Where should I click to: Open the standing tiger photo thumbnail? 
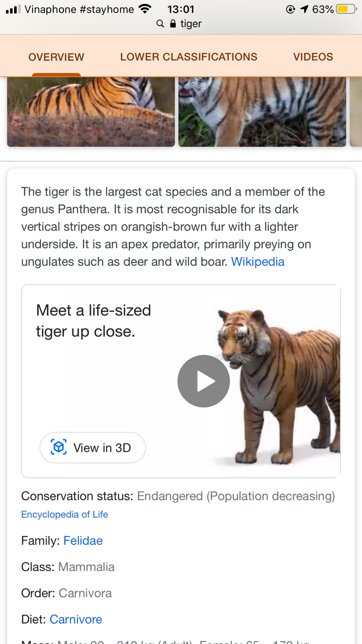(x=262, y=112)
